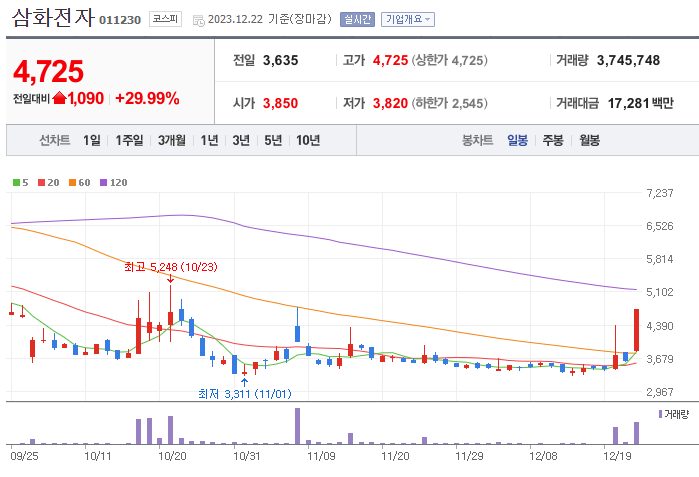
Task: Click the 09/25 date axis label
Action: [x=24, y=456]
